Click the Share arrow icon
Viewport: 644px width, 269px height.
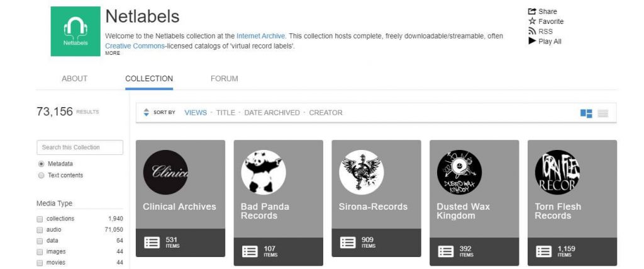tap(532, 11)
